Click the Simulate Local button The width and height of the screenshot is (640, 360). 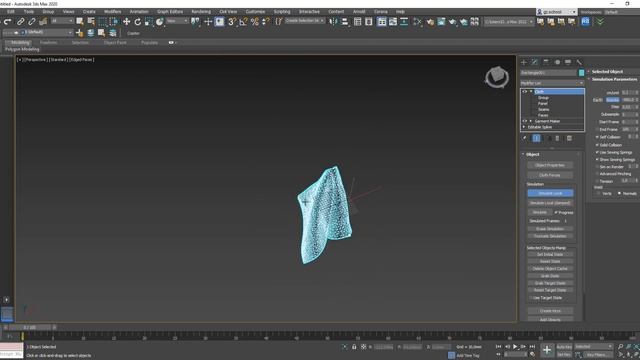tap(550, 193)
